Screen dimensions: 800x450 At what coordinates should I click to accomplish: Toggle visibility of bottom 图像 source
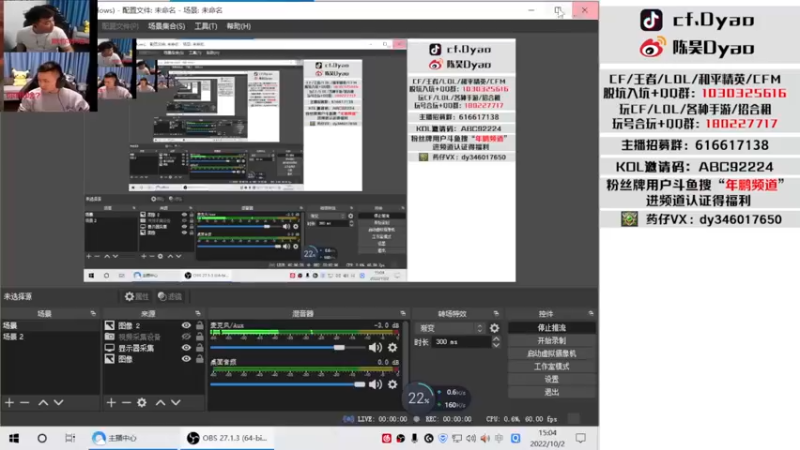[186, 359]
